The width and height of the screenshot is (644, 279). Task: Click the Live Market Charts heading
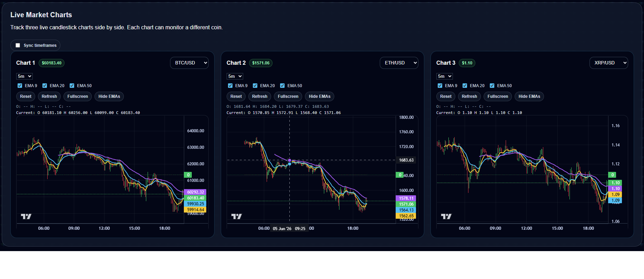point(41,15)
